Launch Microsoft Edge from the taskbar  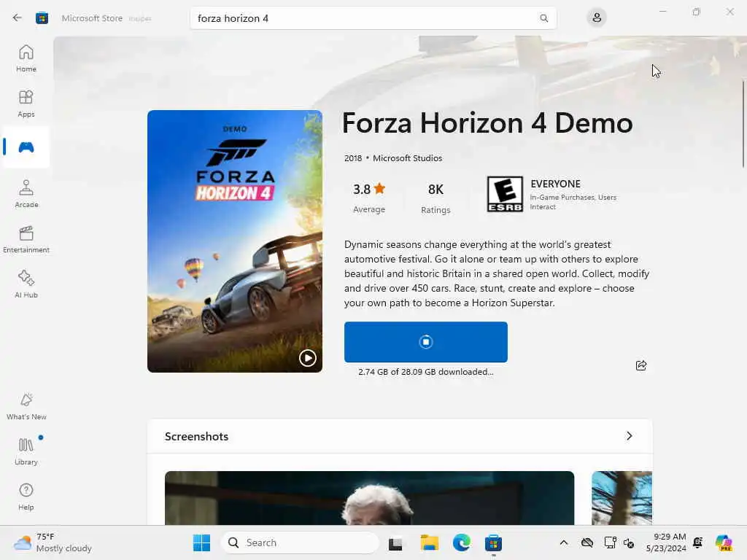[x=461, y=542]
